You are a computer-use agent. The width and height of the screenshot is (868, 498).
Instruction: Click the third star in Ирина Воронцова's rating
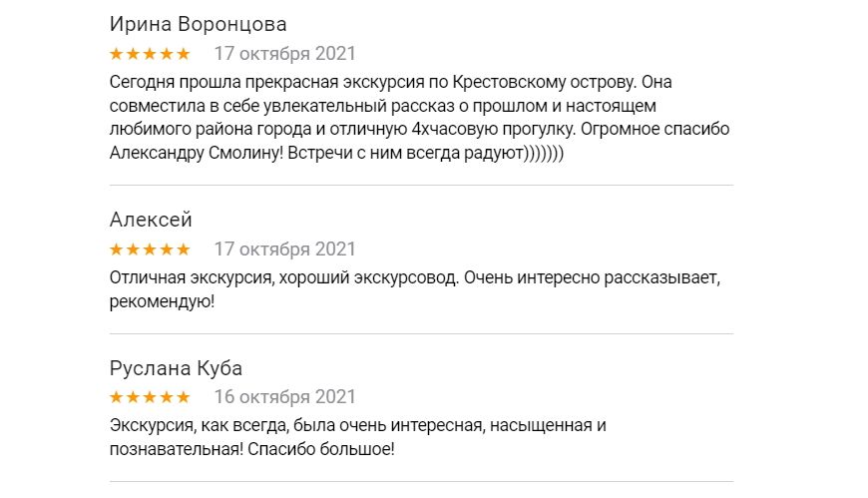click(x=150, y=54)
